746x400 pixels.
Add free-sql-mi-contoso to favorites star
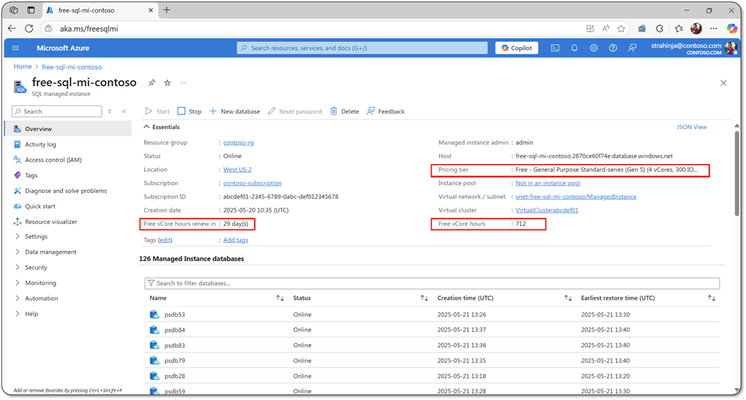coord(167,83)
